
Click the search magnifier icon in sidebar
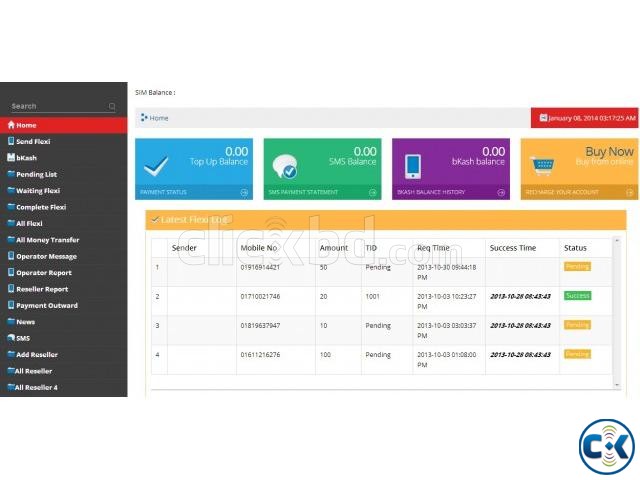[112, 106]
